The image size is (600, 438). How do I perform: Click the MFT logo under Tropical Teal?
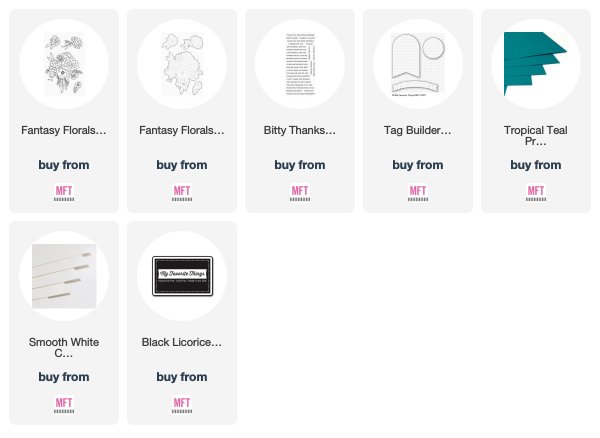[536, 193]
